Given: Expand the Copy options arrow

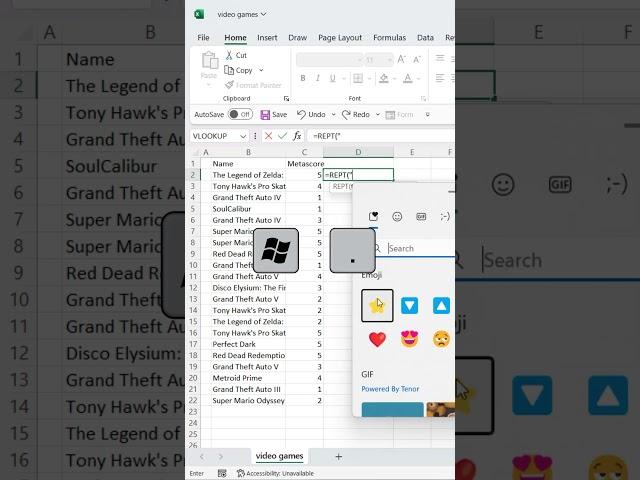Looking at the screenshot, I should point(261,70).
